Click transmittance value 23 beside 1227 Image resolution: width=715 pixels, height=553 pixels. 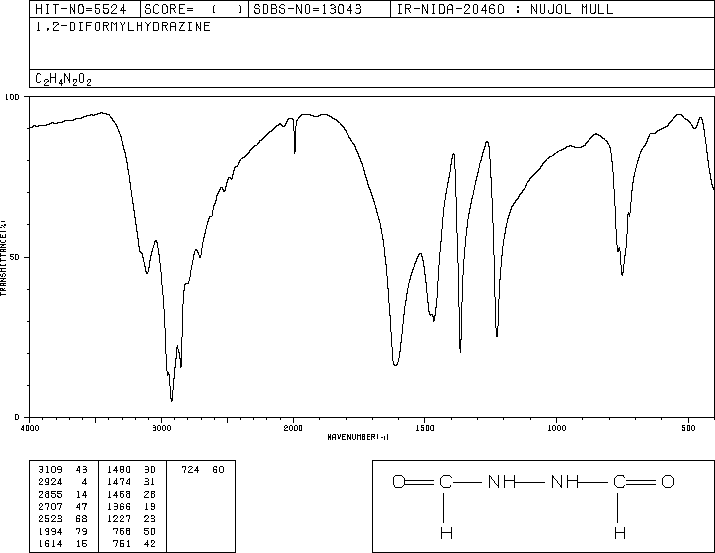(150, 519)
